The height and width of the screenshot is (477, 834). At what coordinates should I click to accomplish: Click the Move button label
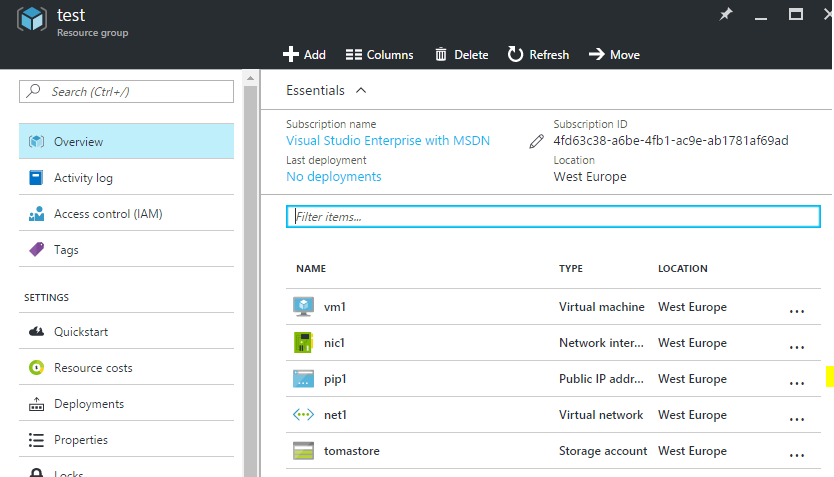pos(624,55)
